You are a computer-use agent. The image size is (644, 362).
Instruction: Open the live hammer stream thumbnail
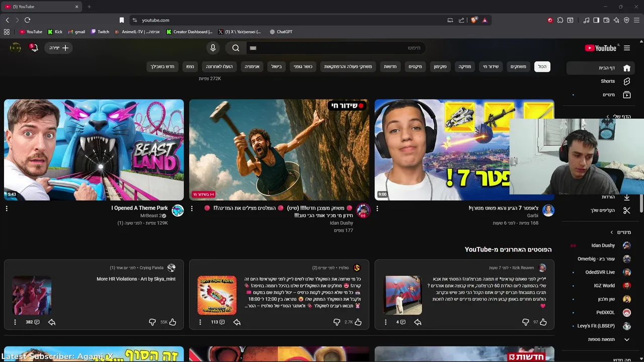pyautogui.click(x=279, y=150)
